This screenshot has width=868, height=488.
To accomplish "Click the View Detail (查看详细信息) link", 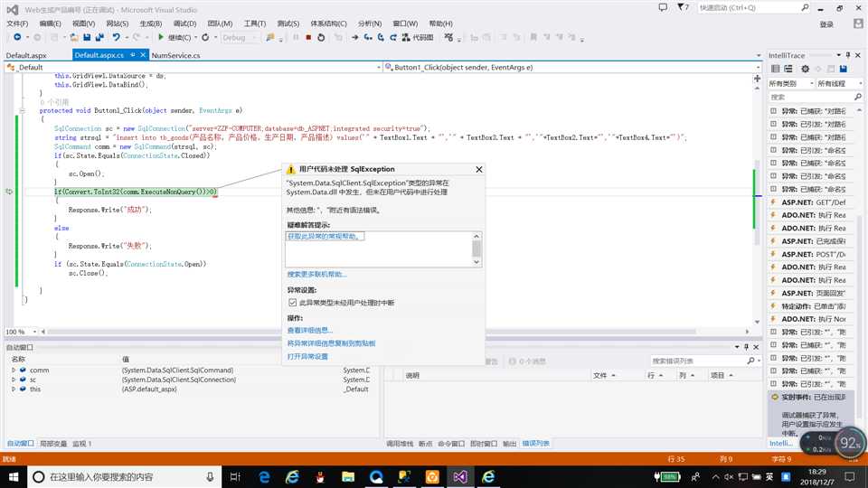I will point(309,331).
